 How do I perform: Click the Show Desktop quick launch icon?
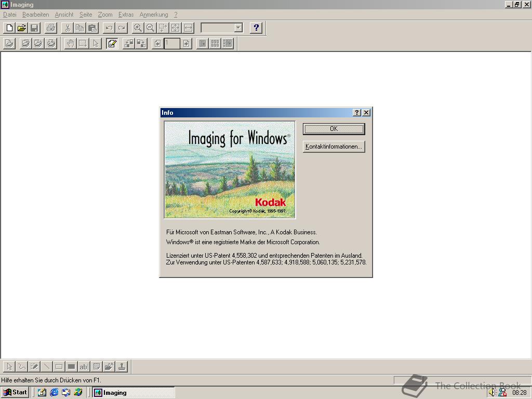[x=42, y=393]
